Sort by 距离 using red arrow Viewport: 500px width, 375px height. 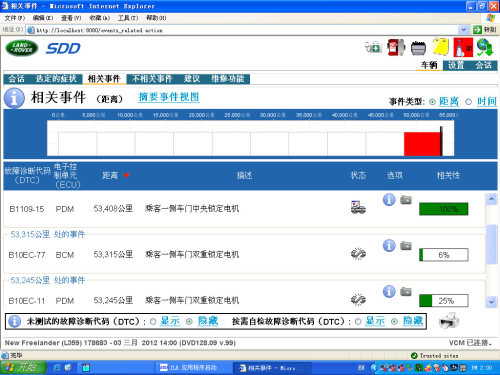click(126, 175)
